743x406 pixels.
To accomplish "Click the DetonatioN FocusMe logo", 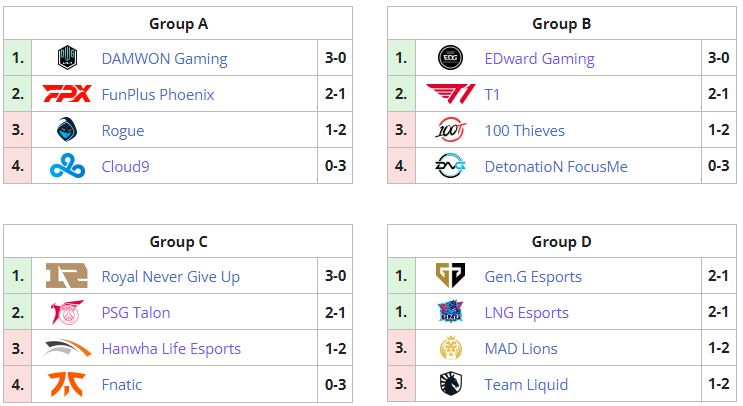I will click(x=450, y=167).
